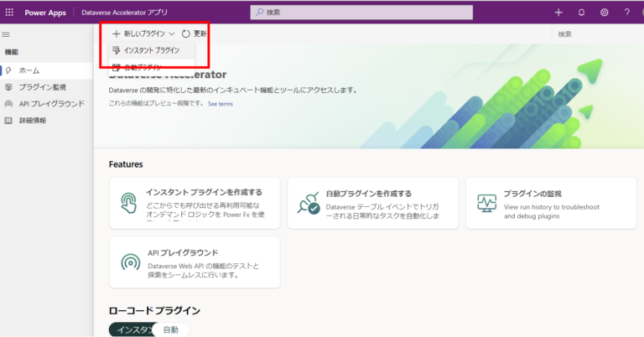Image resolution: width=644 pixels, height=337 pixels.
Task: Click the 更新 refresh button
Action: tap(194, 34)
